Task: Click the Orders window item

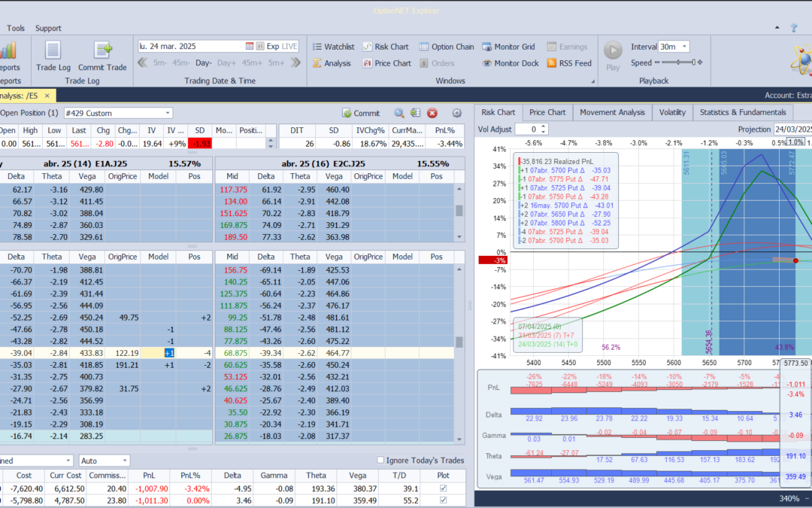Action: coord(437,63)
